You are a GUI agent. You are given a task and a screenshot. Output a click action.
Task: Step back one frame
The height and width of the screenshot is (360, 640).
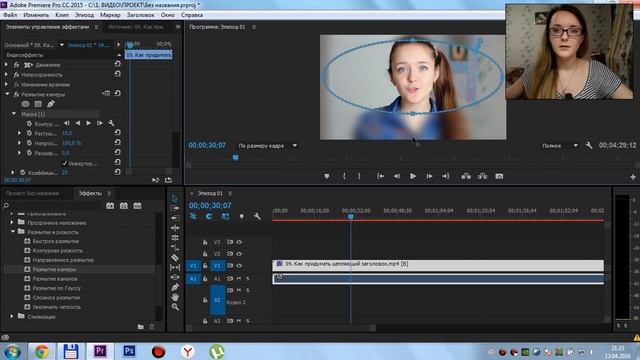point(396,176)
